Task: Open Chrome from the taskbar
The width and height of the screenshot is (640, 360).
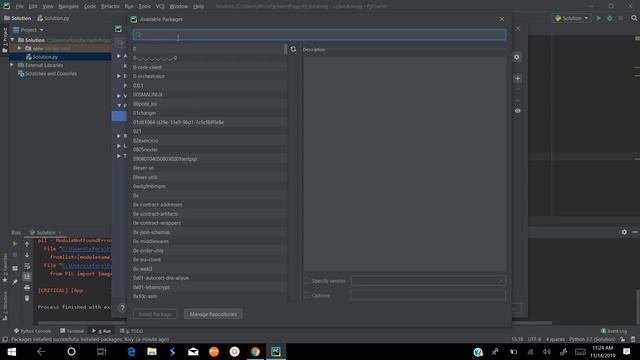Action: (255, 352)
